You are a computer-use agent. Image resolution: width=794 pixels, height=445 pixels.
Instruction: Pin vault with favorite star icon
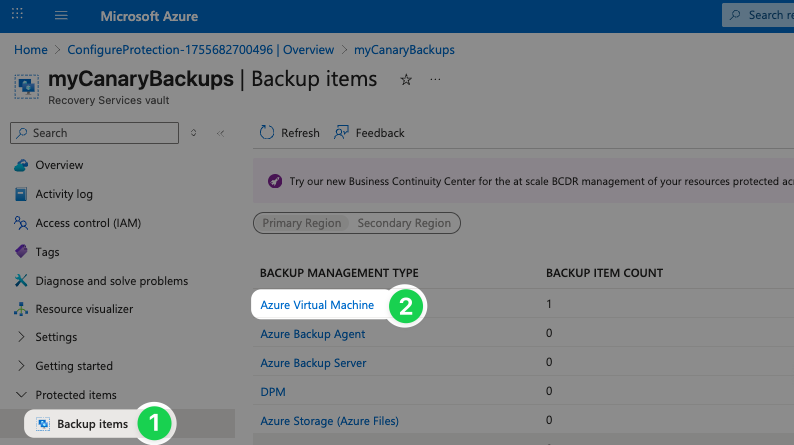406,79
